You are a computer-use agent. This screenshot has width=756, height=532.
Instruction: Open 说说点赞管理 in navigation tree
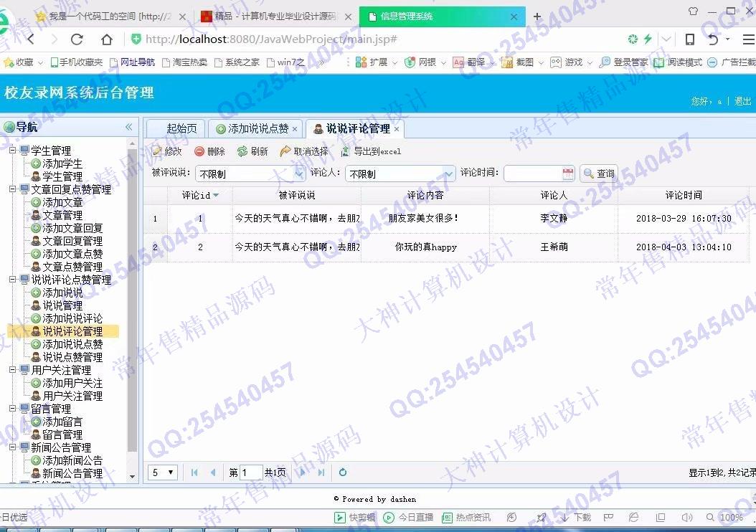pos(72,357)
